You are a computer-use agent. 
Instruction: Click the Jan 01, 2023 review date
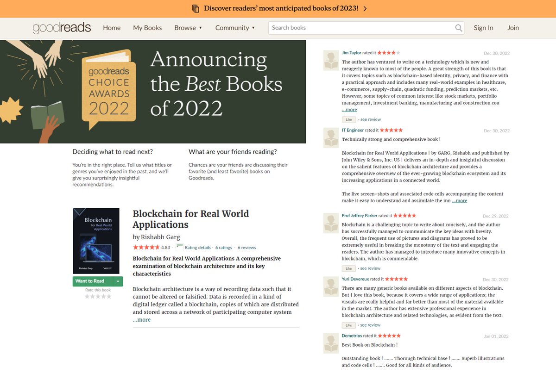point(496,336)
